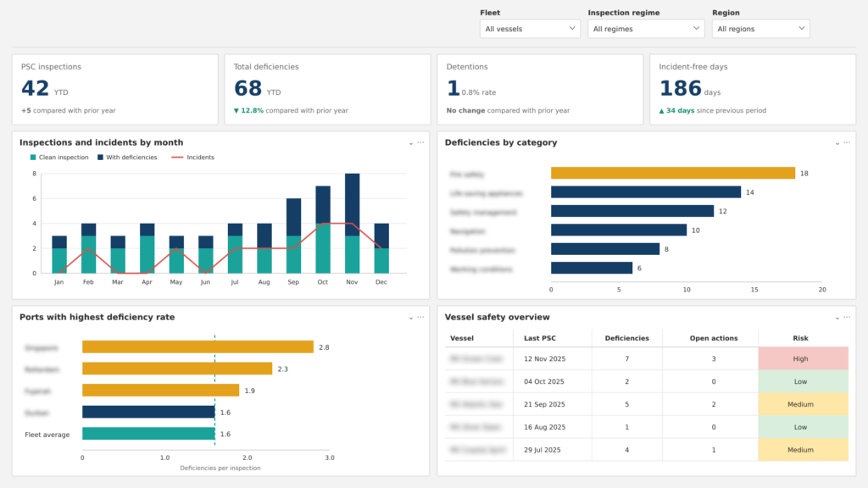Image resolution: width=868 pixels, height=488 pixels.
Task: Select the category bar valued 6
Action: pyautogui.click(x=591, y=268)
